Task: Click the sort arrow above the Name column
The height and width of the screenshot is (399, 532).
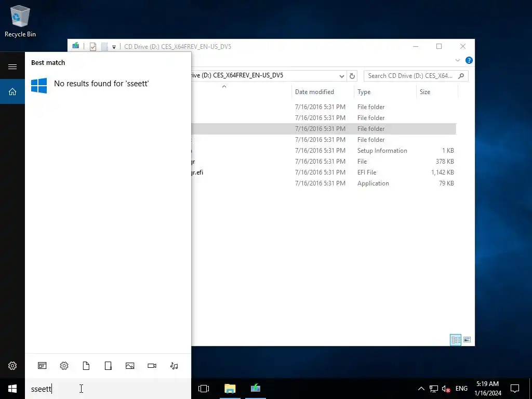Action: 224,87
